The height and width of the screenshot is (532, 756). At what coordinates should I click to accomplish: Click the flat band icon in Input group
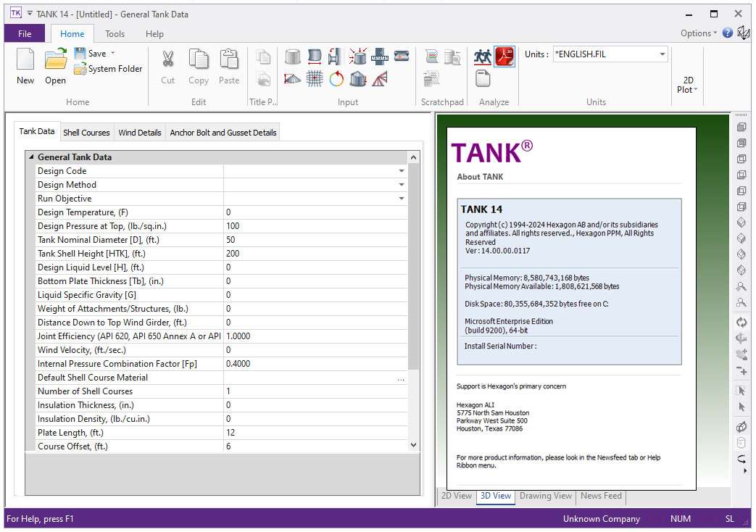coord(402,57)
